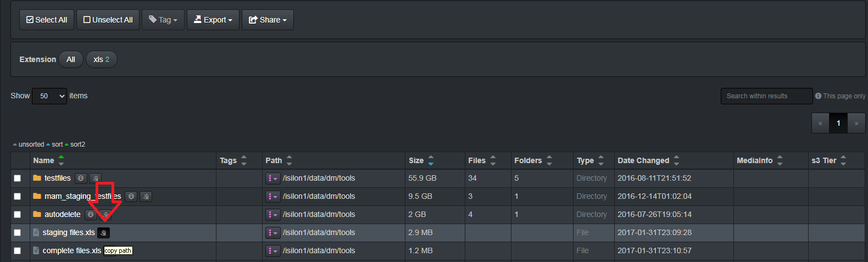Click date 2017-01-31T23:10:57
Screen dimensions: 868x262
click(x=654, y=250)
